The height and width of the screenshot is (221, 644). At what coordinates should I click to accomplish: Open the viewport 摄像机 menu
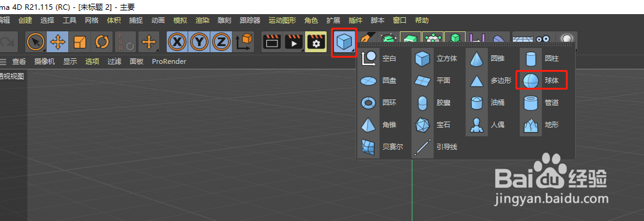click(x=44, y=61)
